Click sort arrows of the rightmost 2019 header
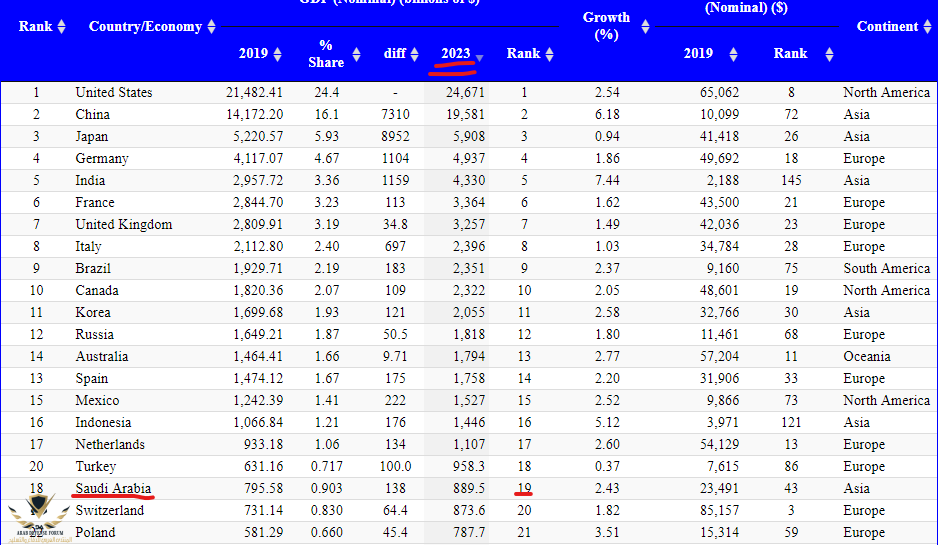Image resolution: width=939 pixels, height=545 pixels. coord(733,54)
